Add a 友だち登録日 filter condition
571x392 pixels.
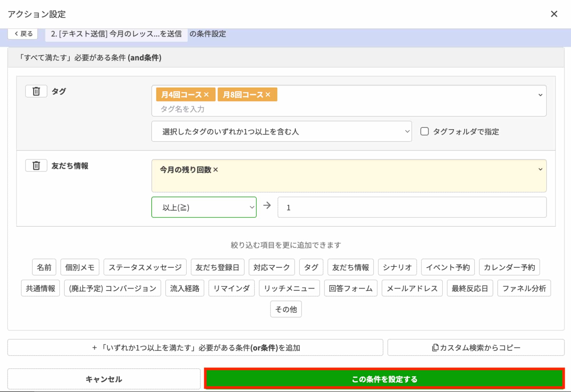[218, 267]
